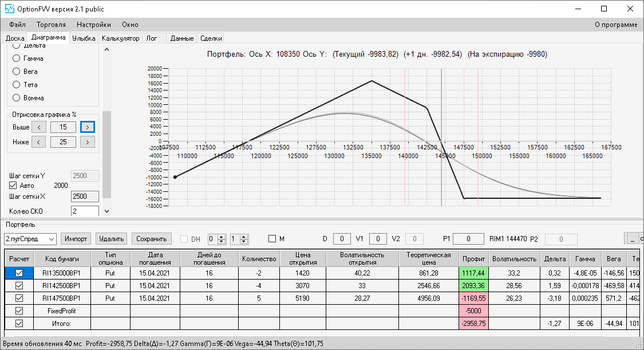Enable the M checkbox
Viewport: 644px width, 350px height.
tap(272, 239)
